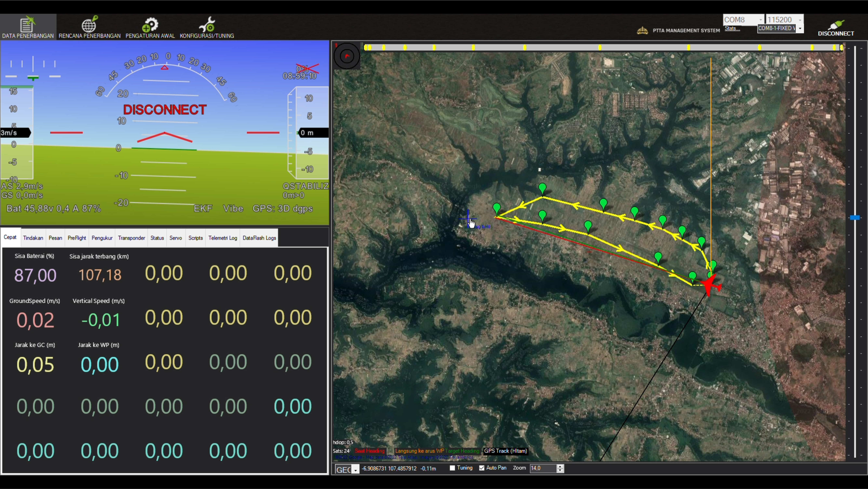Open the GEO coordinate system dropdown
Image resolution: width=868 pixels, height=489 pixels.
355,469
